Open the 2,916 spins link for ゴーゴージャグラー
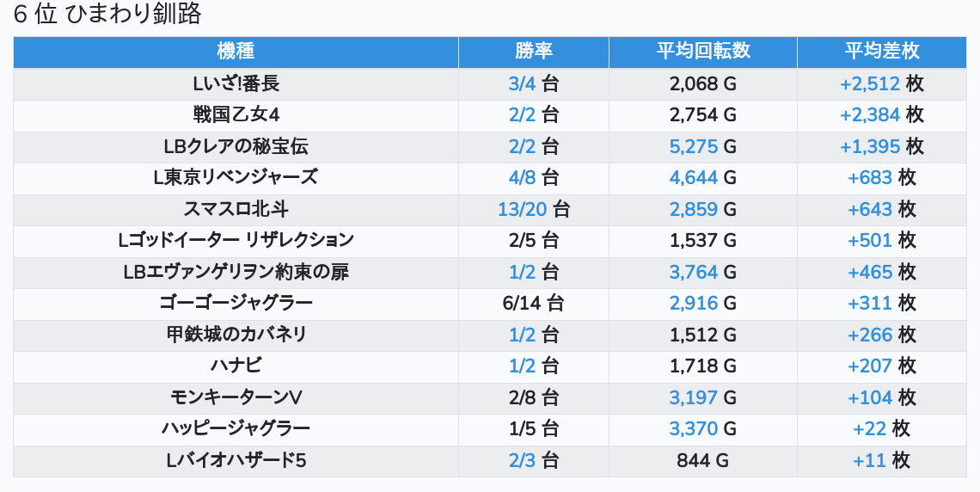The image size is (980, 492). tap(693, 304)
